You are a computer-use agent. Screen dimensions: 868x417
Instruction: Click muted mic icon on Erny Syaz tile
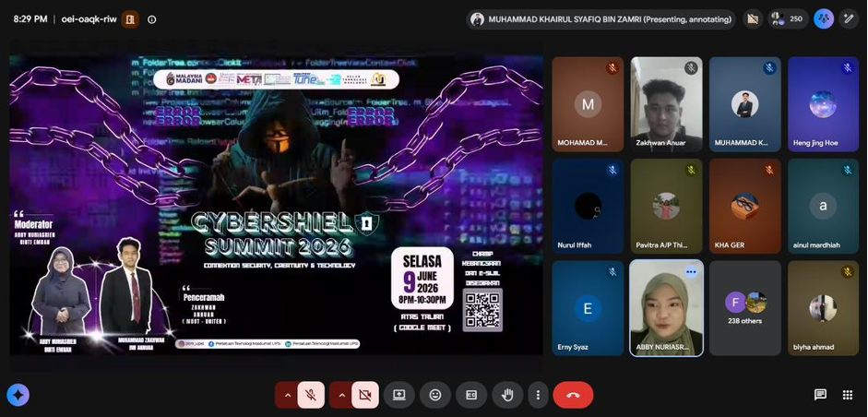click(x=612, y=272)
